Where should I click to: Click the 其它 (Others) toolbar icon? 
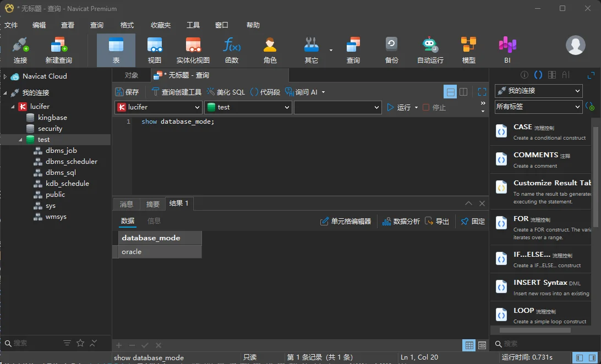(312, 50)
